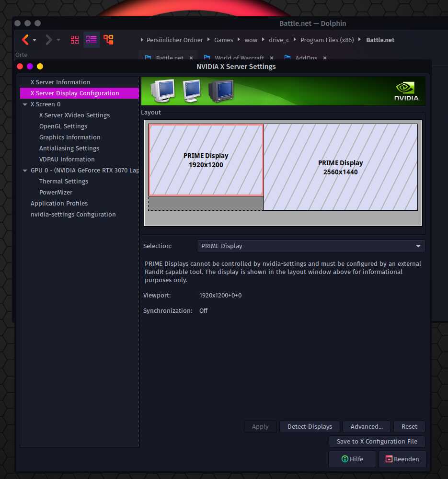The height and width of the screenshot is (479, 448).
Task: Open Antialiasing Settings page
Action: 69,148
